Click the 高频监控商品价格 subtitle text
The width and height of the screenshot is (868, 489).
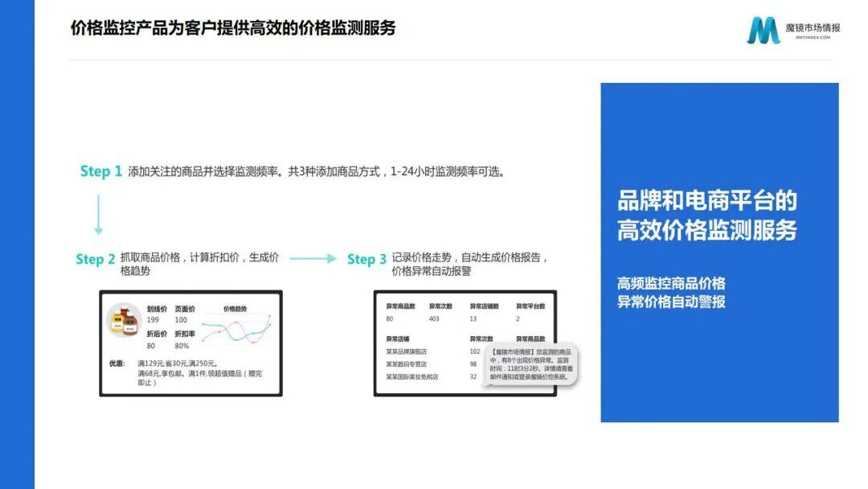pyautogui.click(x=671, y=283)
